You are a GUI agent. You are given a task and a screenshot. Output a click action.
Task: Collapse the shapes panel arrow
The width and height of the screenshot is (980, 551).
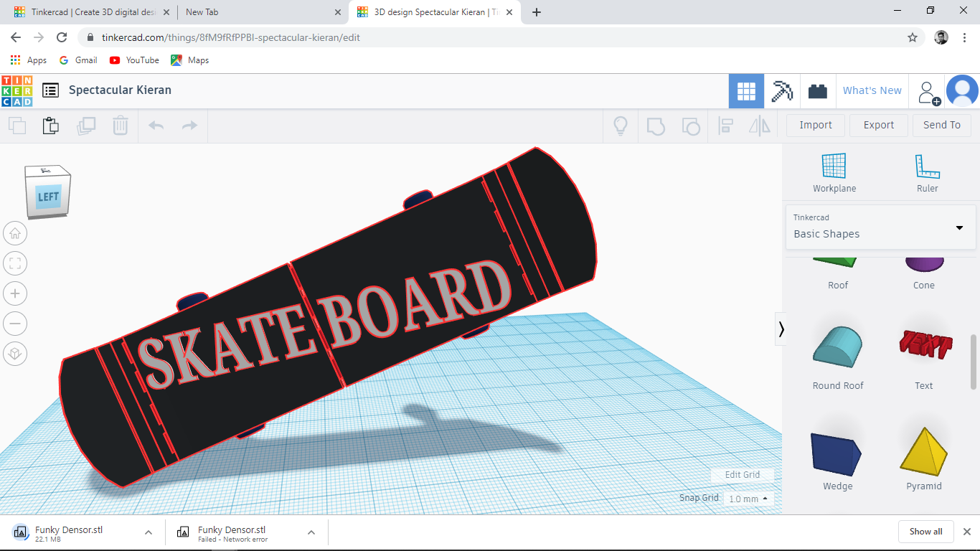coord(781,329)
